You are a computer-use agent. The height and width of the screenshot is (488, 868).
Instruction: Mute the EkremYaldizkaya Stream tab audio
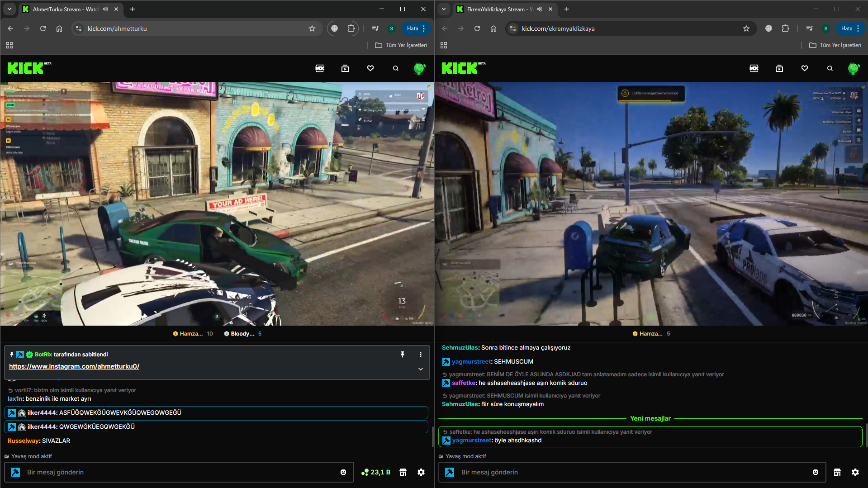coord(540,9)
